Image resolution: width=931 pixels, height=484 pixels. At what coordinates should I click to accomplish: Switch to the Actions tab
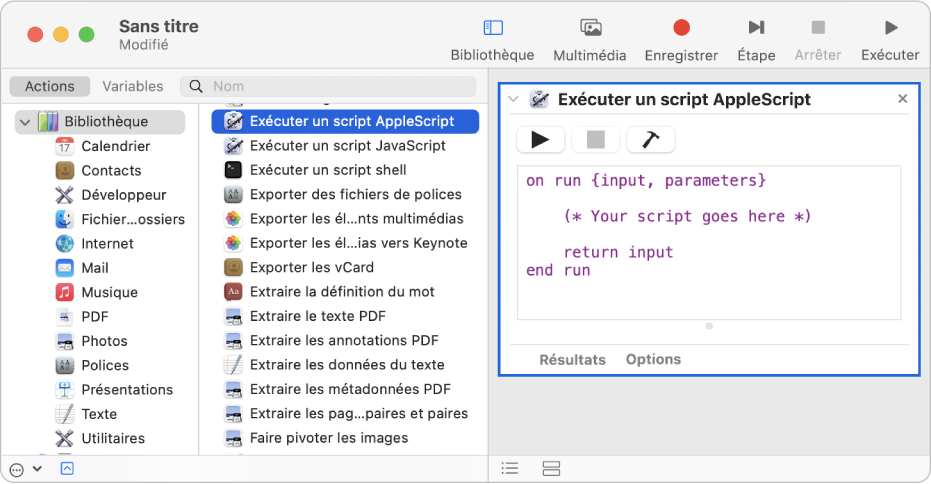[x=50, y=87]
